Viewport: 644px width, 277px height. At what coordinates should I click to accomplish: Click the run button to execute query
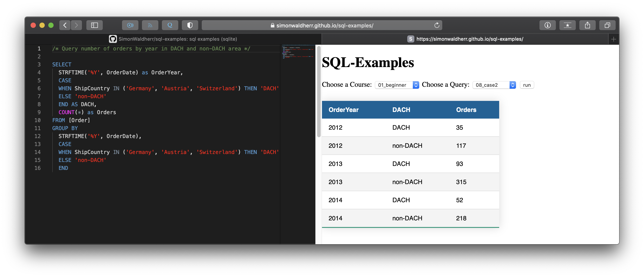527,85
